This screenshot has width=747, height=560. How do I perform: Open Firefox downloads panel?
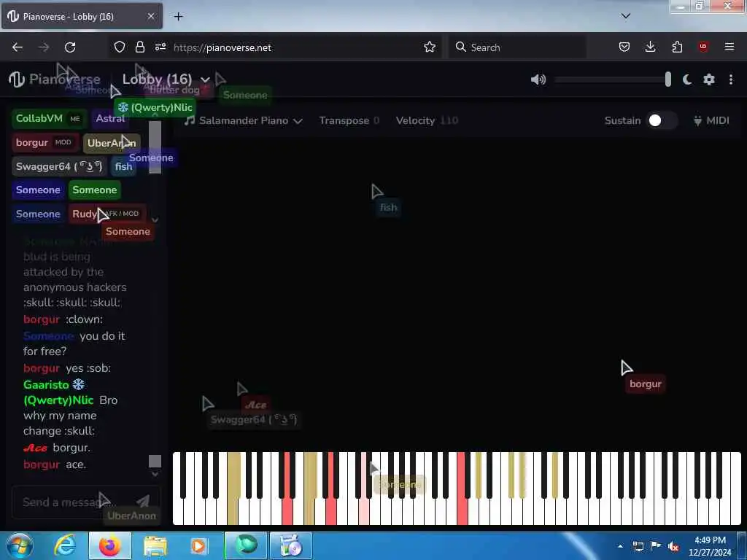pos(650,47)
